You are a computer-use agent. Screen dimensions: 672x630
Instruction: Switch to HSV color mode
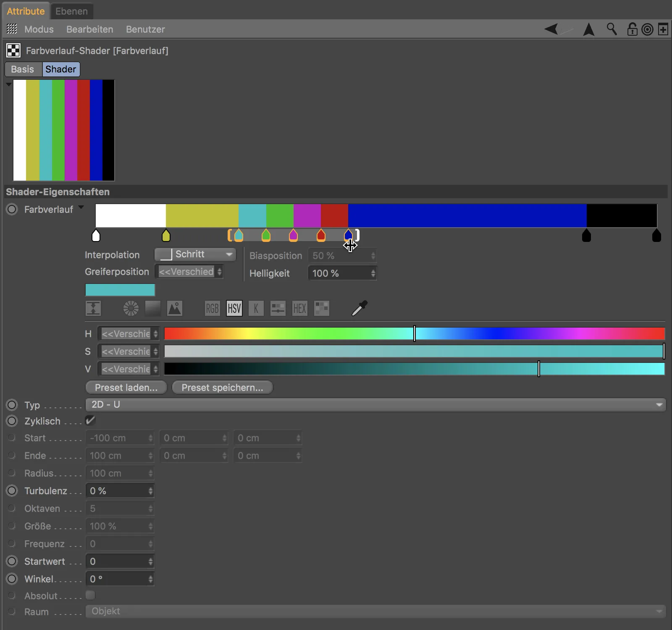tap(234, 308)
